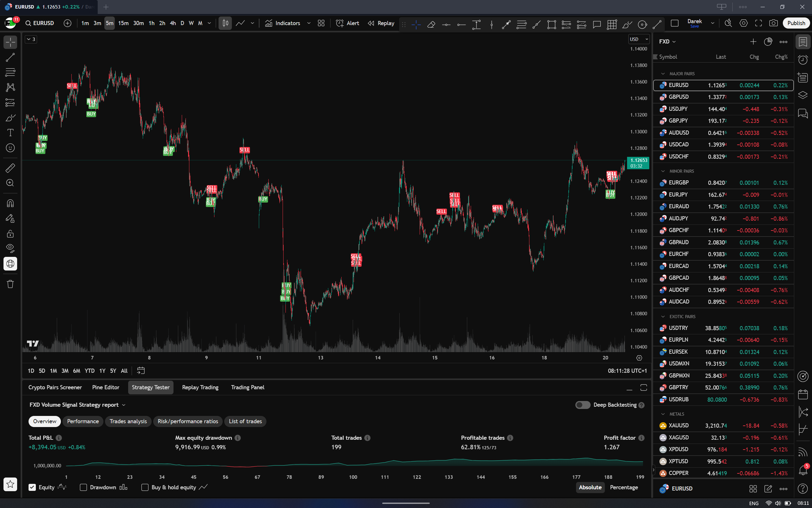Open indicator templates grid icon
812x508 pixels.
(x=321, y=23)
